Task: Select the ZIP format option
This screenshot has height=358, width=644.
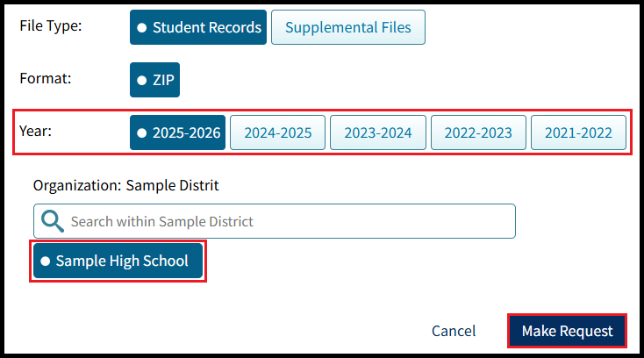Action: [x=155, y=80]
